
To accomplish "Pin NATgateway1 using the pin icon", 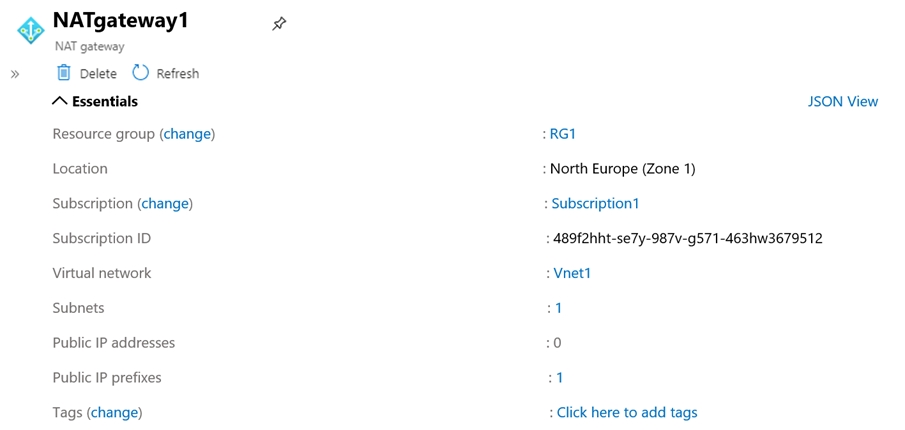I will coord(279,24).
